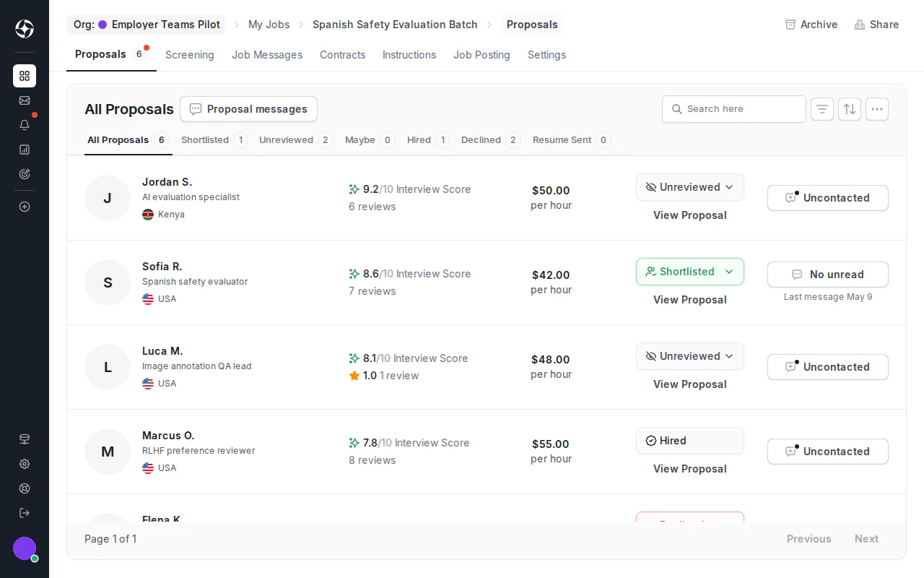Image resolution: width=924 pixels, height=578 pixels.
Task: Open the Org Employer Teams Pilot selector
Action: [146, 25]
